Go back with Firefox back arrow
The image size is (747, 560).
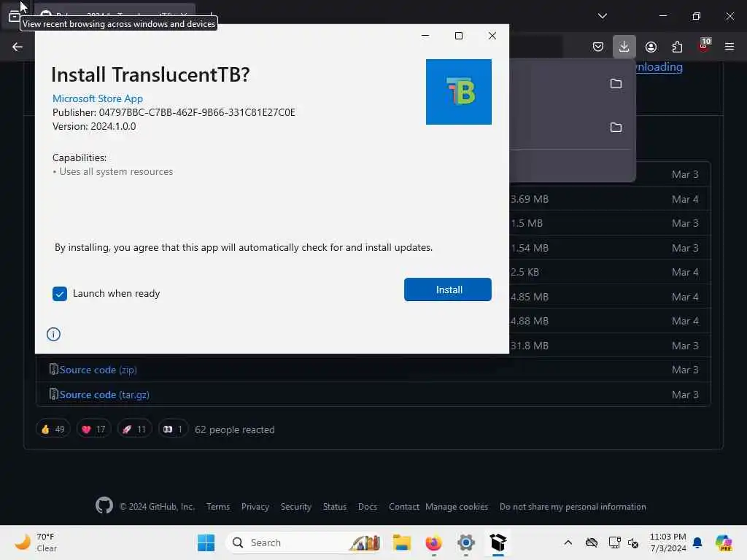[x=18, y=47]
